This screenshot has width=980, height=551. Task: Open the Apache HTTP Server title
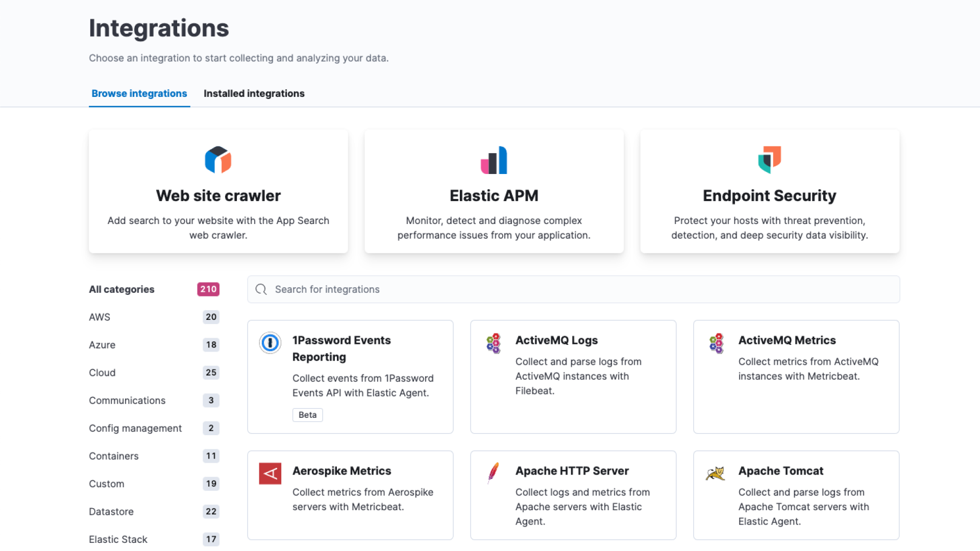(572, 471)
